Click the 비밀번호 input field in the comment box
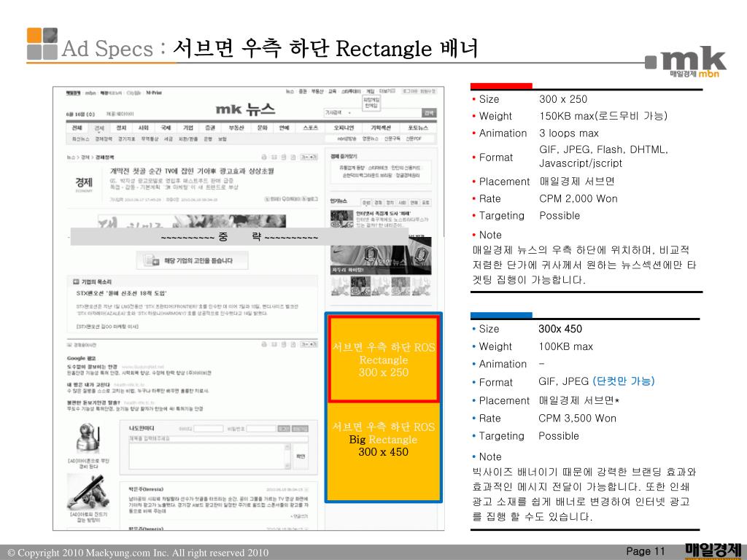Screen dimensions: 747x560 click(x=261, y=429)
